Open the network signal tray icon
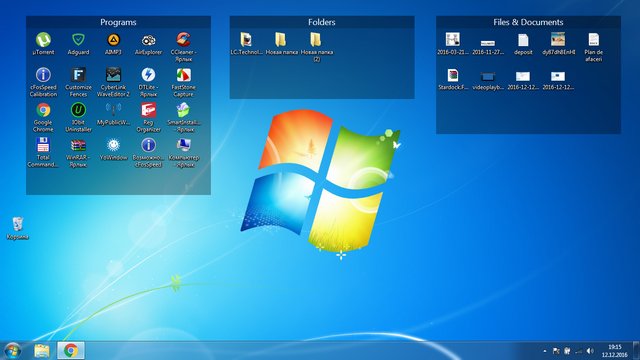This screenshot has width=640, height=360. pyautogui.click(x=578, y=351)
